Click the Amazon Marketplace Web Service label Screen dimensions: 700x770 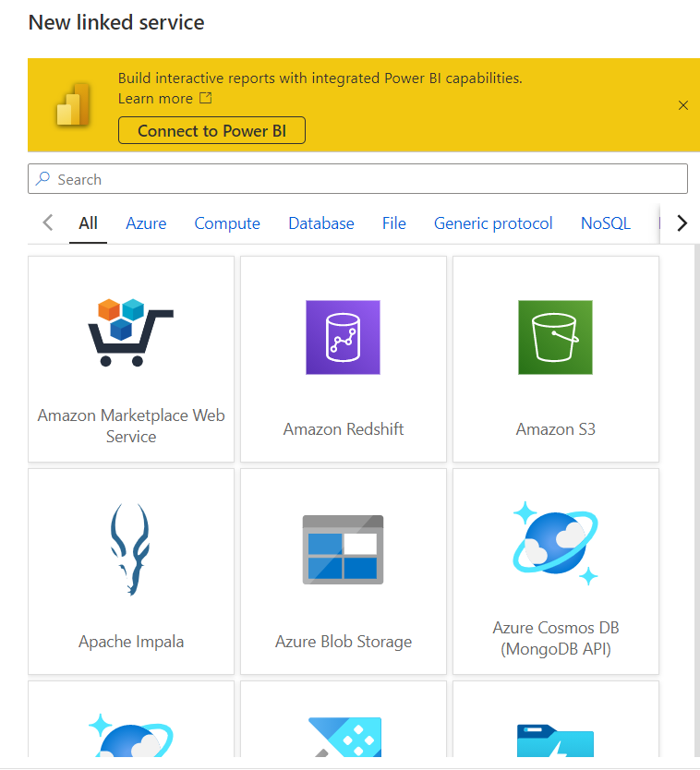(131, 426)
